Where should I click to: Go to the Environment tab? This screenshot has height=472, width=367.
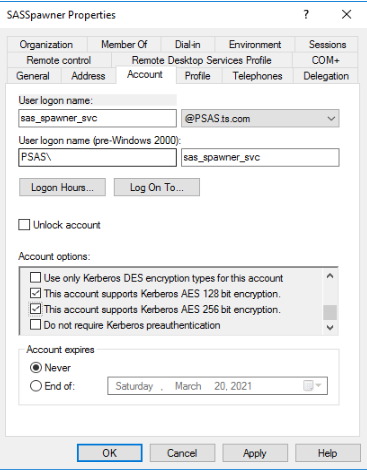click(255, 44)
